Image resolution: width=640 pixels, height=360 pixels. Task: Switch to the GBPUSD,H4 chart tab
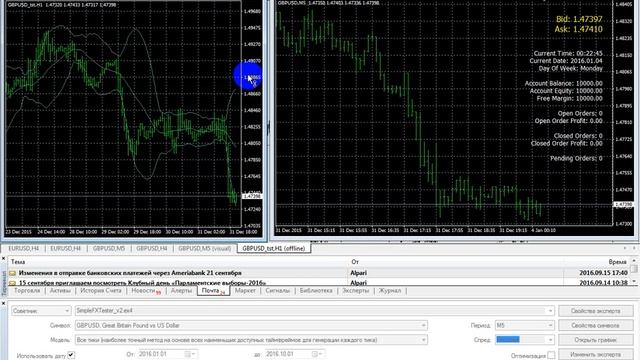point(151,248)
